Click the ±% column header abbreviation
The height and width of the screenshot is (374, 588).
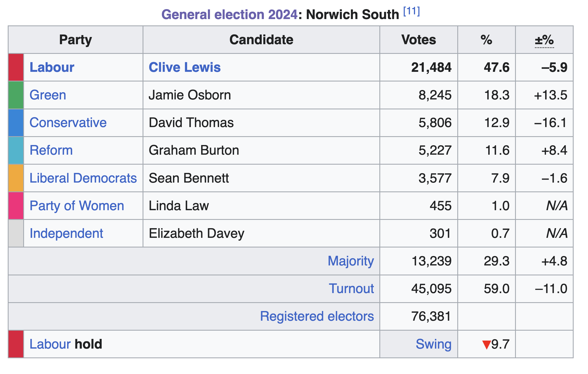tap(544, 40)
